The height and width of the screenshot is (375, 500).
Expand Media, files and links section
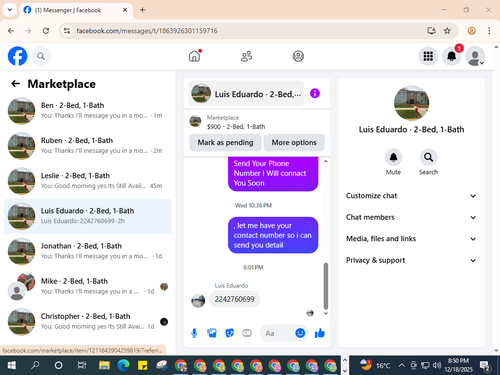[411, 239]
